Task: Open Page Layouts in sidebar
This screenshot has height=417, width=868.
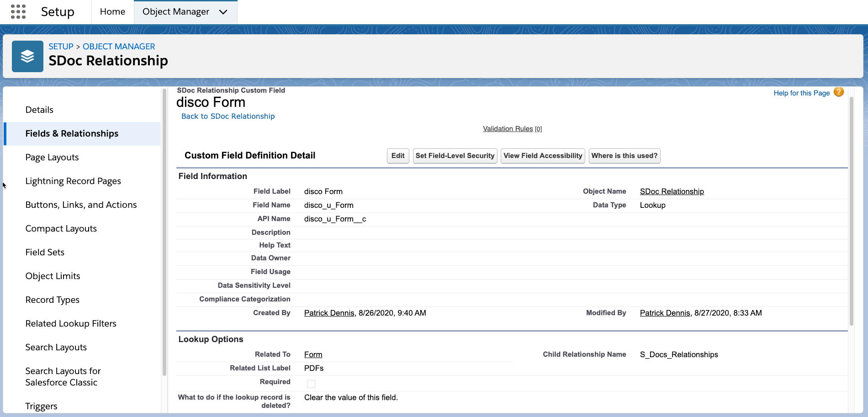Action: [82, 158]
